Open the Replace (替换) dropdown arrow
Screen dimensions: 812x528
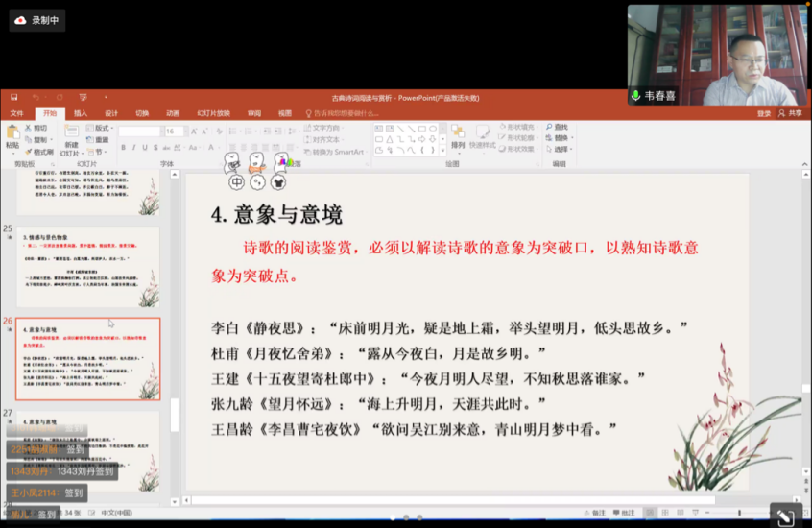point(572,138)
